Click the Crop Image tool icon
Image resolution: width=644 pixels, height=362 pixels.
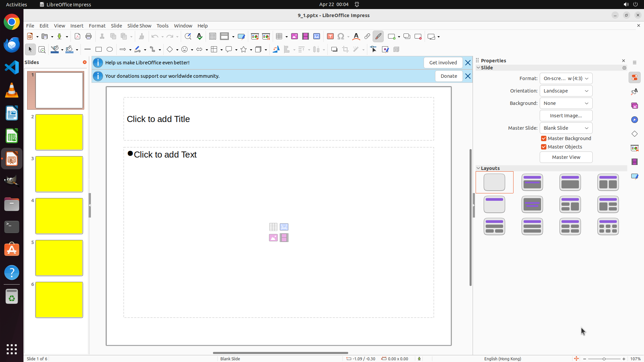(345, 50)
